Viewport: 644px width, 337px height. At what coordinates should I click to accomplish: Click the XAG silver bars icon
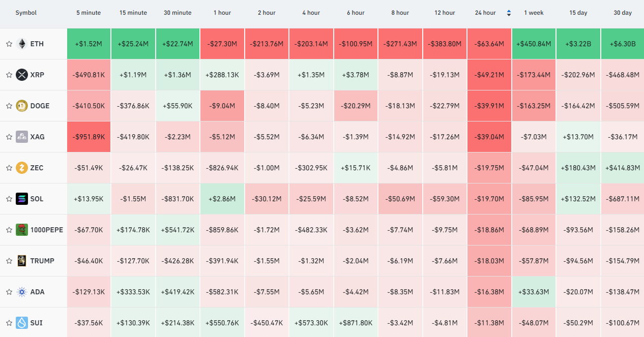coord(21,137)
